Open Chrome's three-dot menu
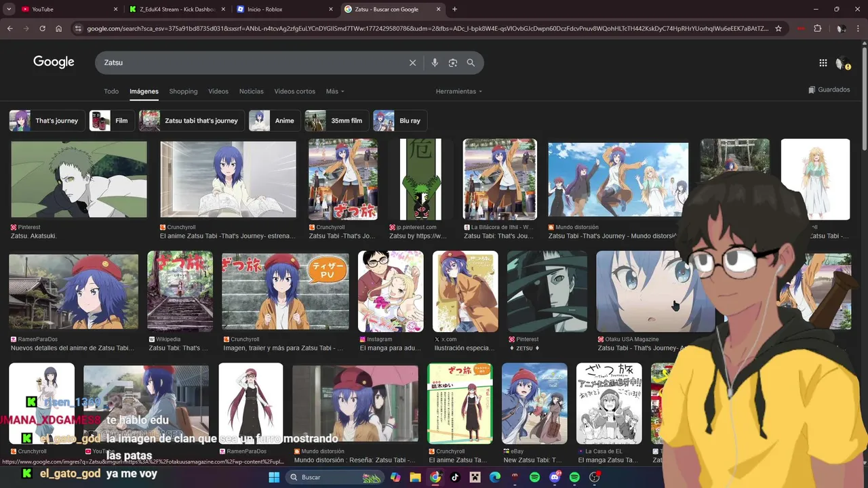The image size is (868, 488). pyautogui.click(x=859, y=28)
